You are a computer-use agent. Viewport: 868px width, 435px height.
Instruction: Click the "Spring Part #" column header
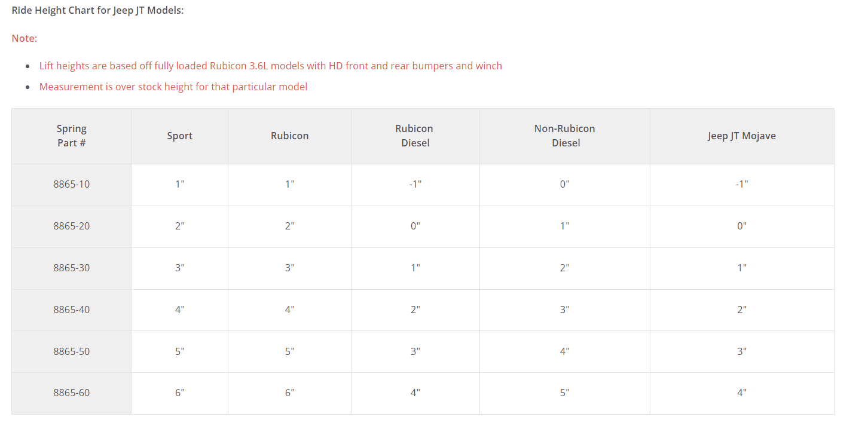(x=72, y=136)
